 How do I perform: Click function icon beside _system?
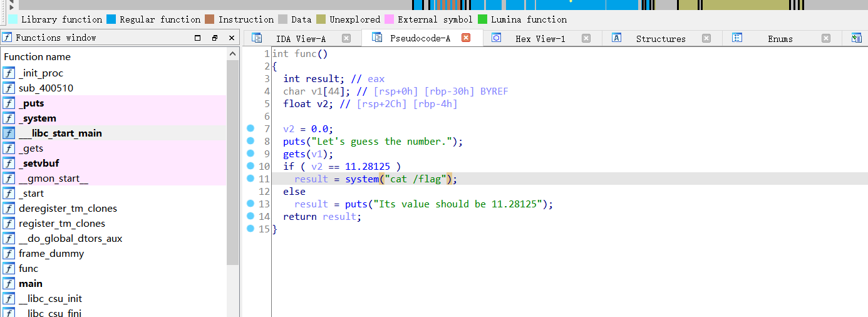click(9, 118)
